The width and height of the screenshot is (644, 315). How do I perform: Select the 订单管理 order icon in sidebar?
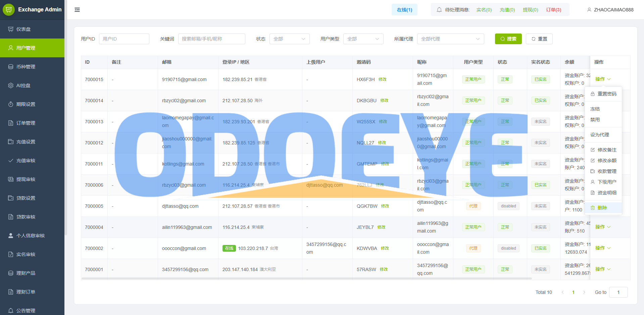[10, 123]
